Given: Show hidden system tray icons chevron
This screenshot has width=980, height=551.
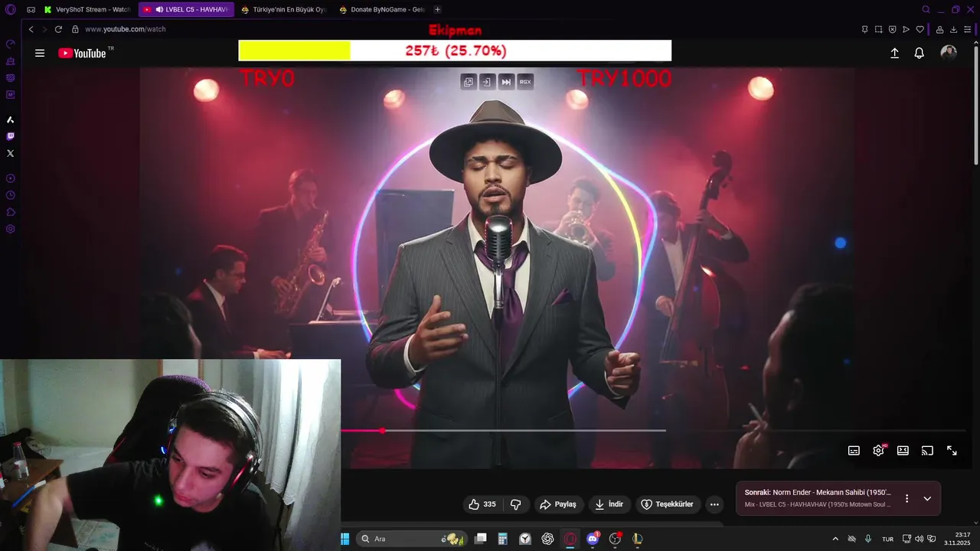Looking at the screenshot, I should [x=835, y=539].
